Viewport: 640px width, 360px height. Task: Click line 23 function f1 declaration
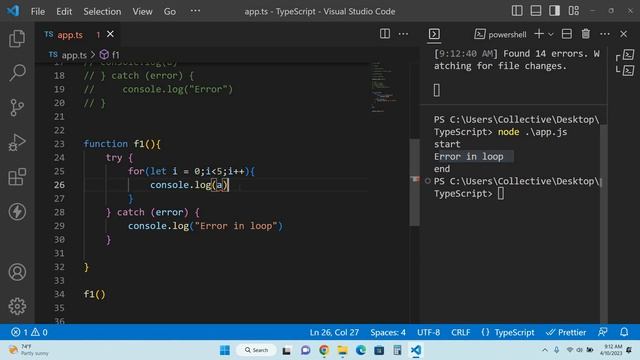tap(122, 144)
